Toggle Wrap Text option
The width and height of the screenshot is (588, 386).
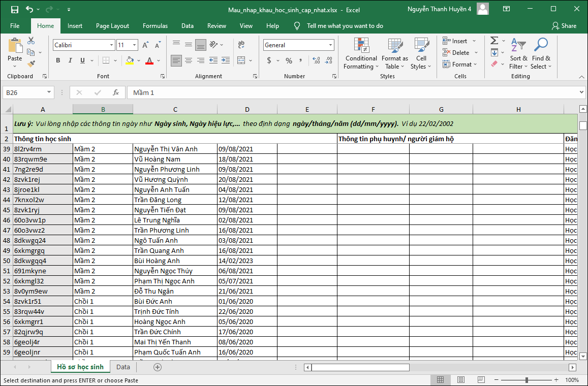click(241, 45)
